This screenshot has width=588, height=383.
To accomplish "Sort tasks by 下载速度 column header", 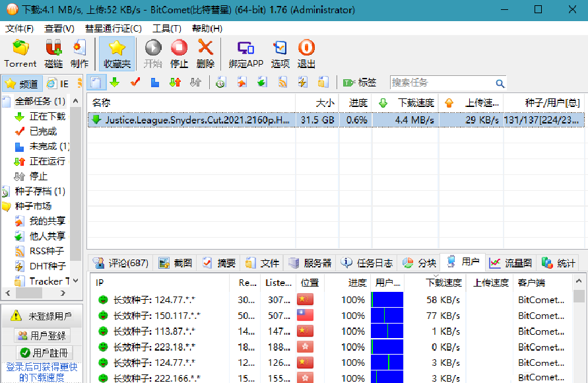I will pyautogui.click(x=405, y=103).
